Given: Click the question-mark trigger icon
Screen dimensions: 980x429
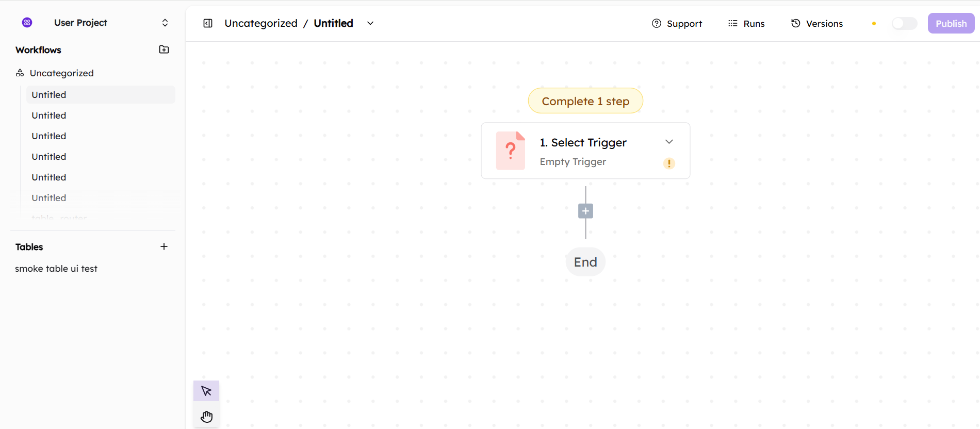Looking at the screenshot, I should [x=510, y=151].
